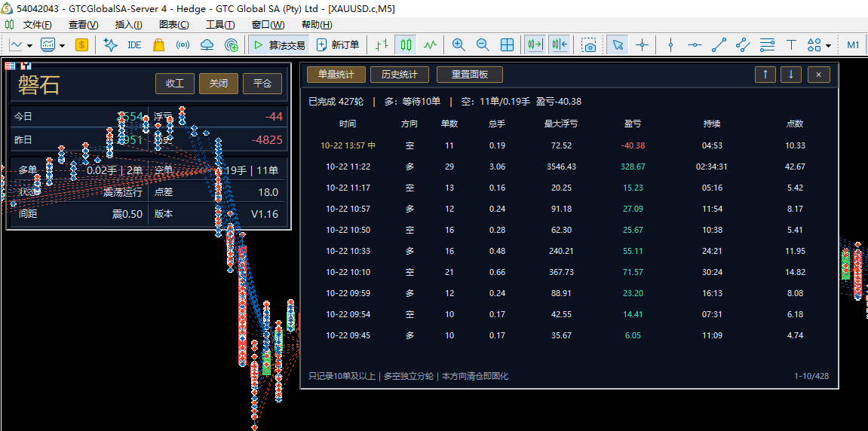This screenshot has width=868, height=431.
Task: Open the shapes objects icon
Action: pos(814,44)
